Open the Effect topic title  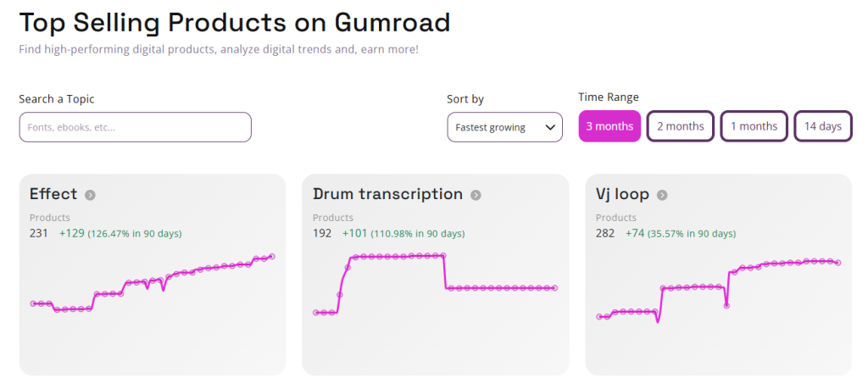(x=53, y=194)
